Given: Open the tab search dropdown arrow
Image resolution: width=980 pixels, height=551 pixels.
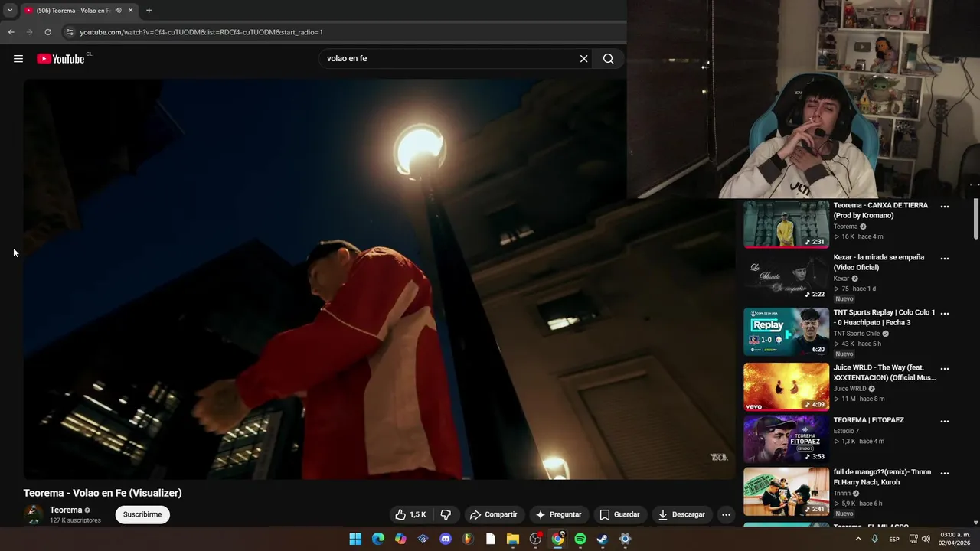Looking at the screenshot, I should [10, 10].
